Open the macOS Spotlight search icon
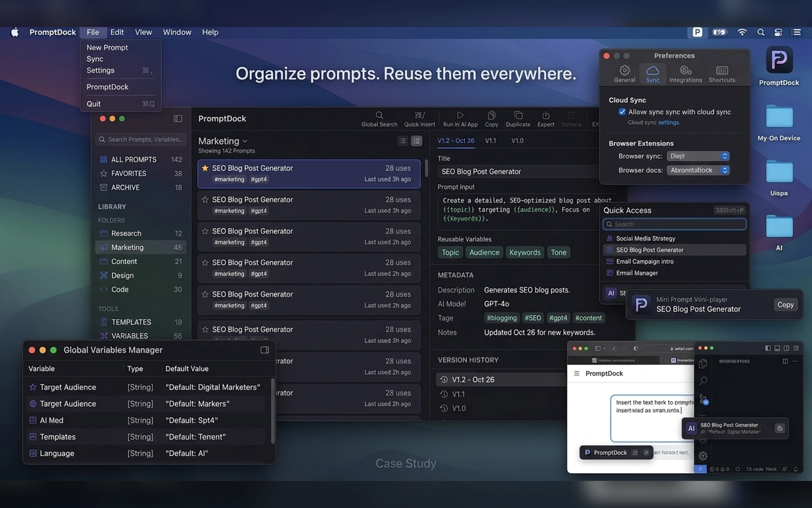 [x=761, y=32]
